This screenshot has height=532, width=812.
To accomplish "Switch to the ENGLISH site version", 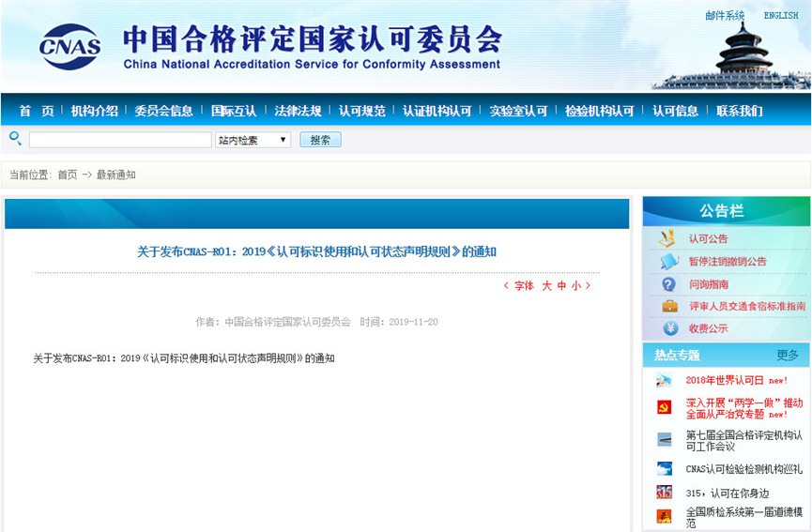I will tap(781, 16).
